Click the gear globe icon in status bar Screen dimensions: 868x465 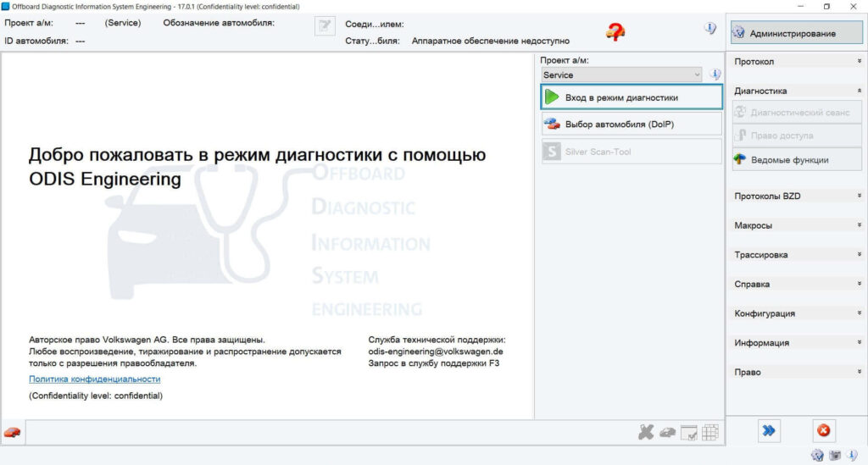(817, 455)
